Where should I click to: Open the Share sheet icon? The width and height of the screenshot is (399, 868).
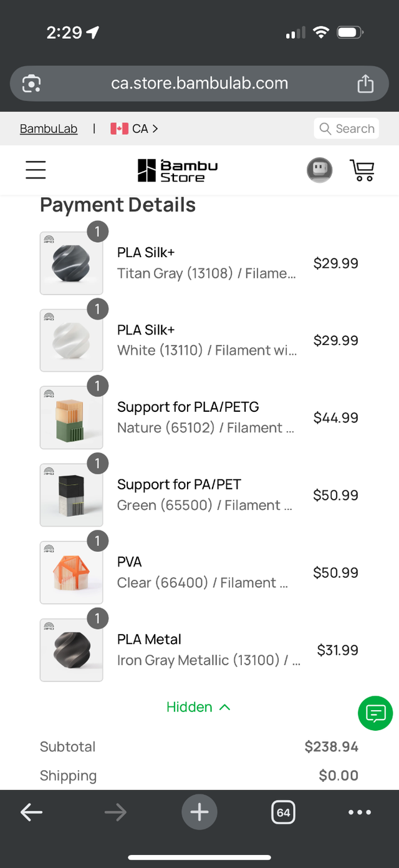(366, 83)
